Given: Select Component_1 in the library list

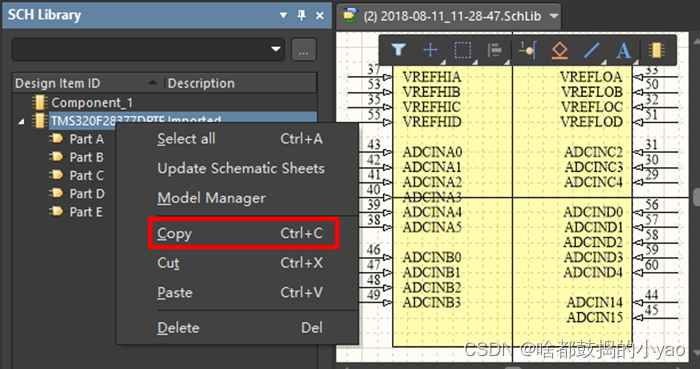Looking at the screenshot, I should (x=92, y=103).
